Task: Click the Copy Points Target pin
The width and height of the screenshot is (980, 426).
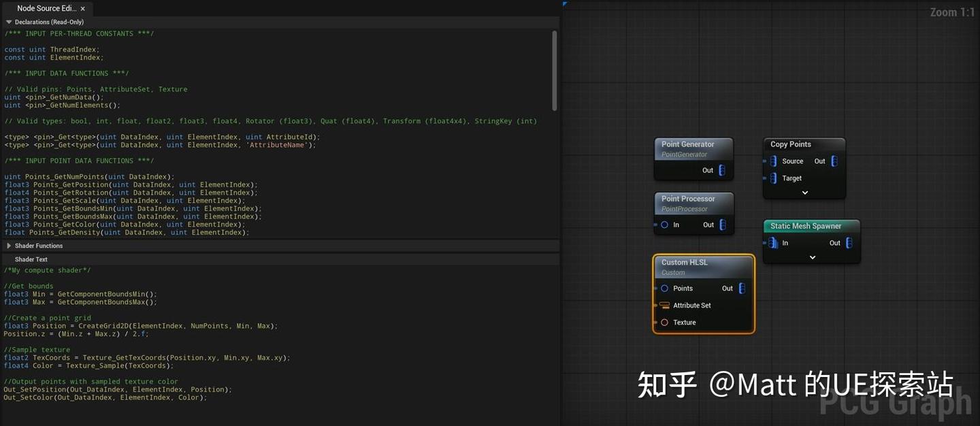Action: pos(773,178)
